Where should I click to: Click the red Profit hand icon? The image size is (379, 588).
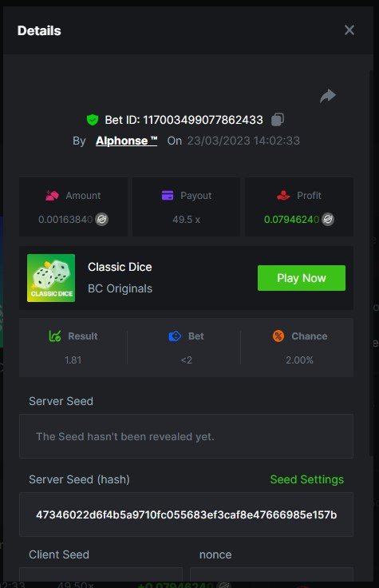(x=283, y=196)
